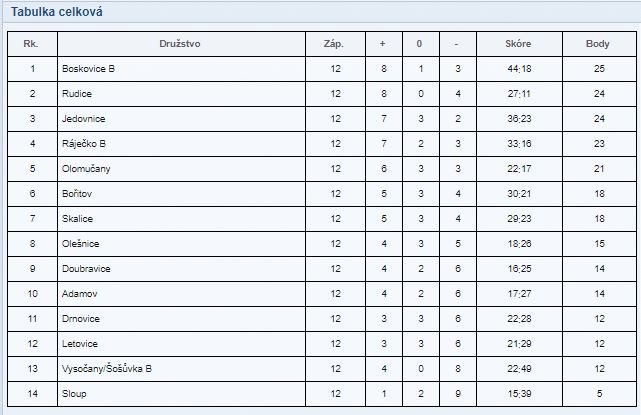Open the Letovice team entry
This screenshot has width=641, height=415.
[80, 343]
